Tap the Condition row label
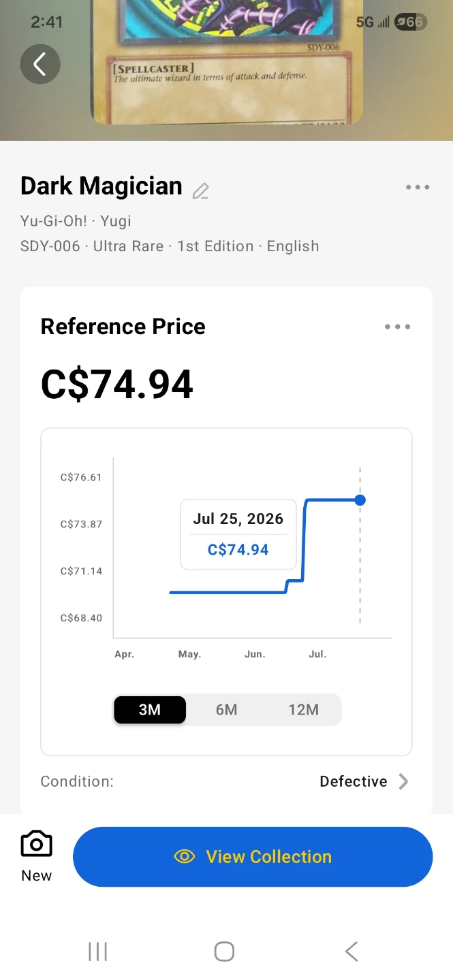The image size is (453, 980). 77,781
